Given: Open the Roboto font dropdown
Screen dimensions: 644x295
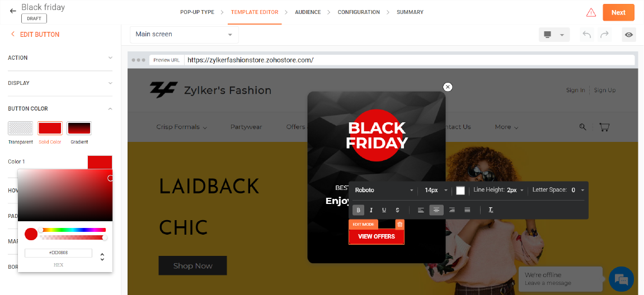Looking at the screenshot, I should (x=384, y=191).
